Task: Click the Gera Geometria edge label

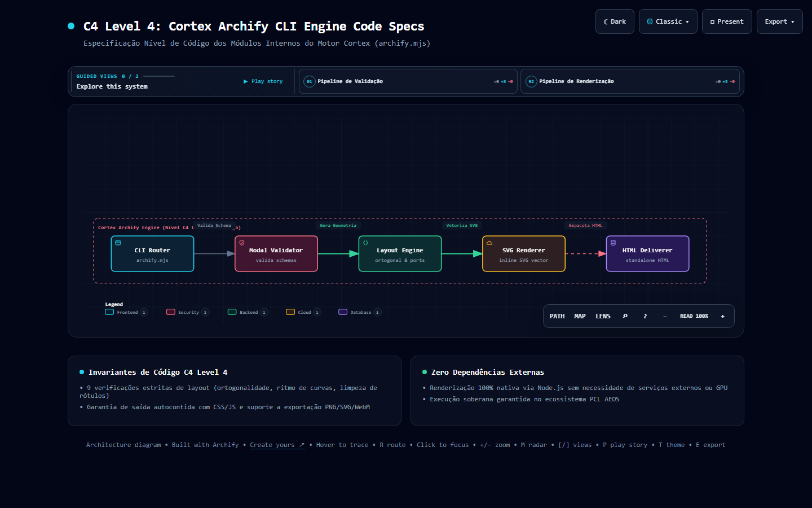Action: [x=338, y=225]
